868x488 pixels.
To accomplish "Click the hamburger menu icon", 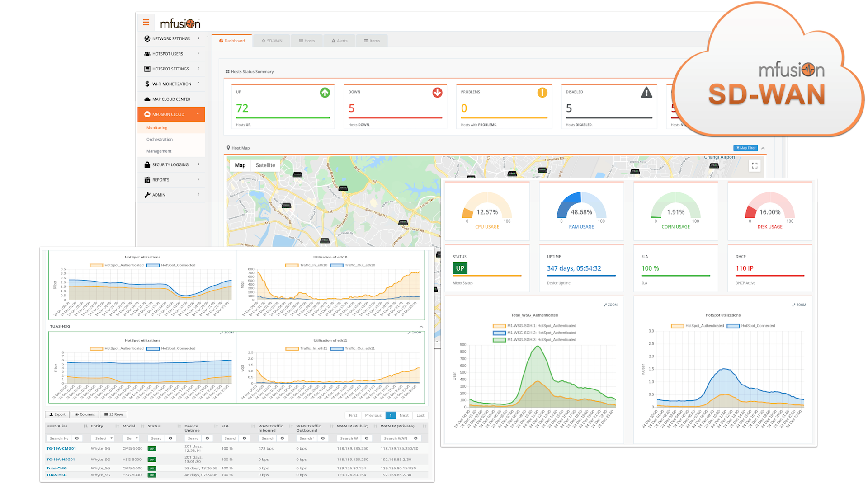I will pyautogui.click(x=146, y=22).
